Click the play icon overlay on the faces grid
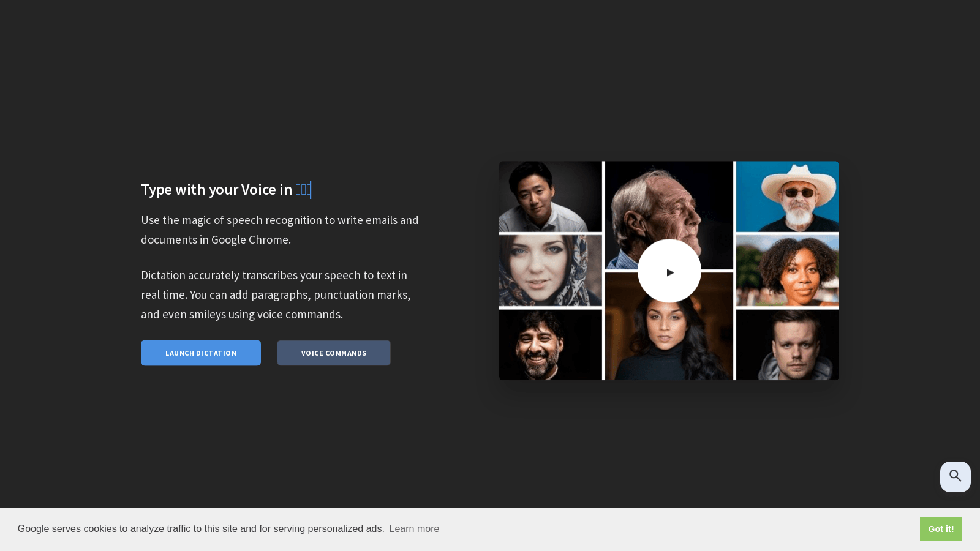 [x=670, y=272]
